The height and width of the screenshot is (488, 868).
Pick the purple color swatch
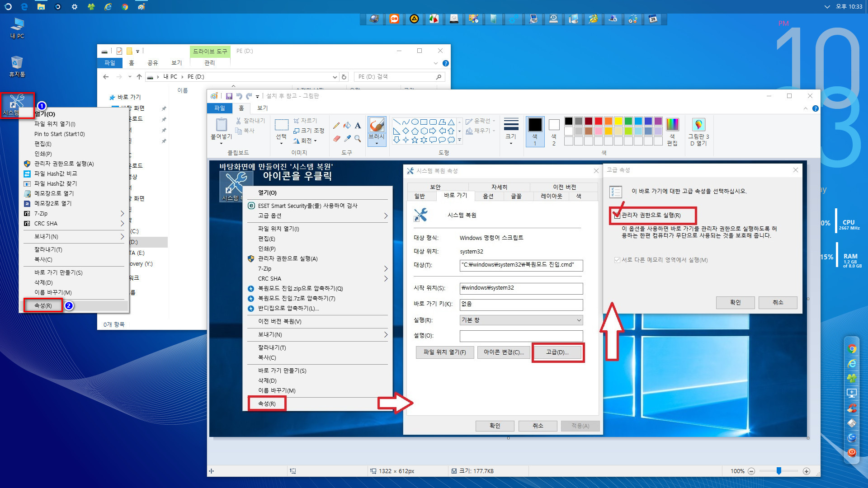click(658, 121)
